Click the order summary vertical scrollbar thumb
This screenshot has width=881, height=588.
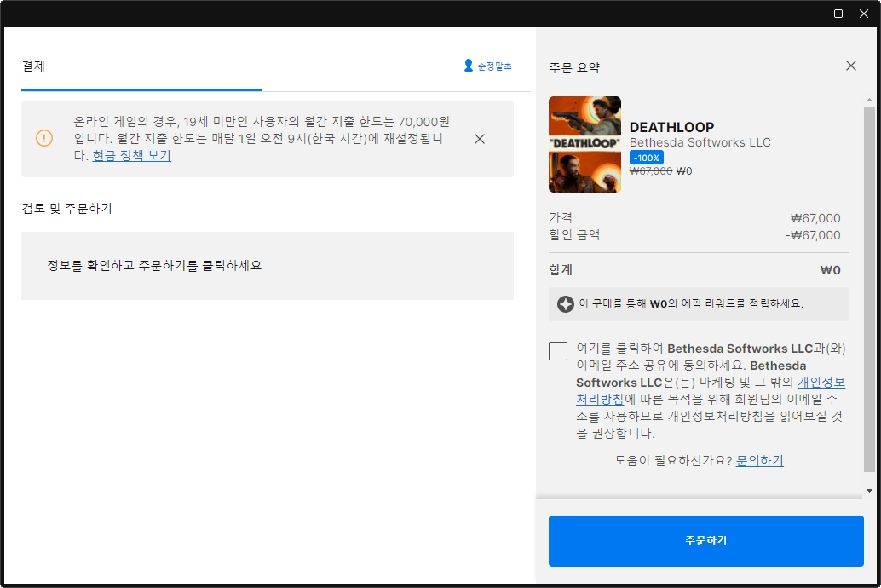869,289
